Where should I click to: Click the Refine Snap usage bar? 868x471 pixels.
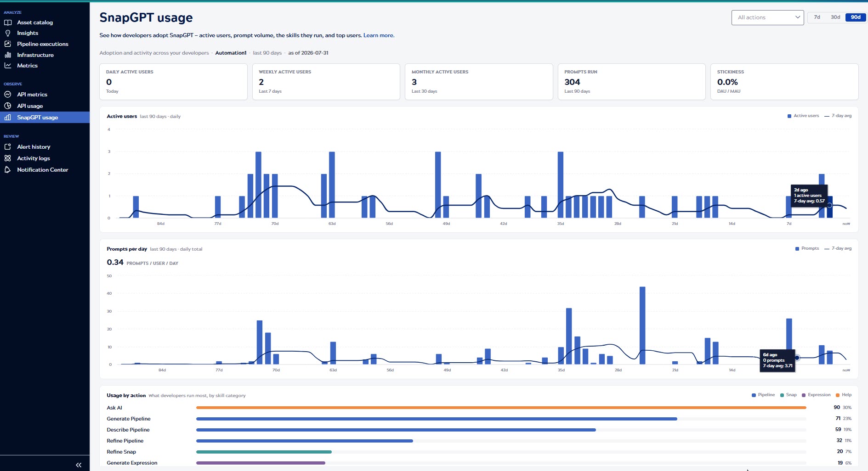264,452
